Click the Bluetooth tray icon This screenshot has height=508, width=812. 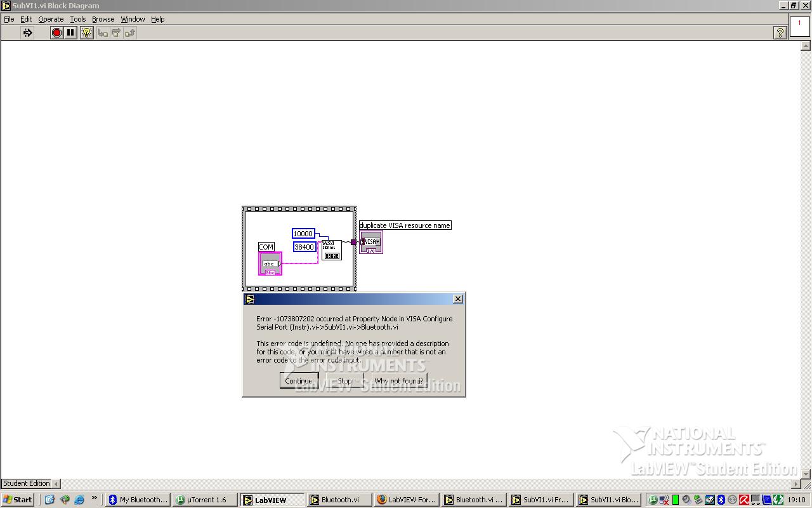[721, 500]
